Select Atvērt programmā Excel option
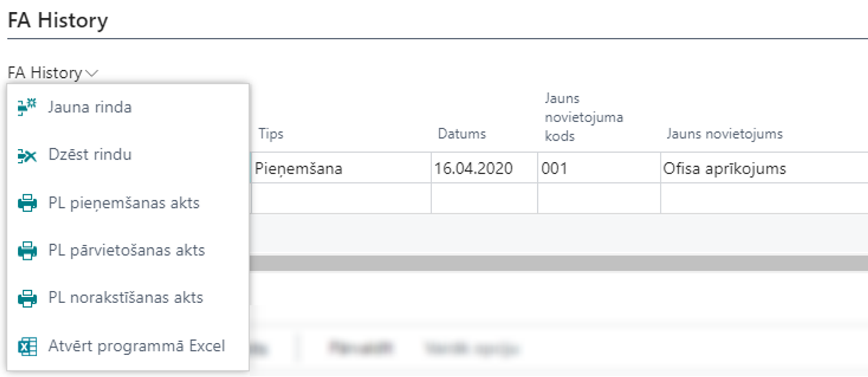The image size is (868, 377). [x=136, y=346]
